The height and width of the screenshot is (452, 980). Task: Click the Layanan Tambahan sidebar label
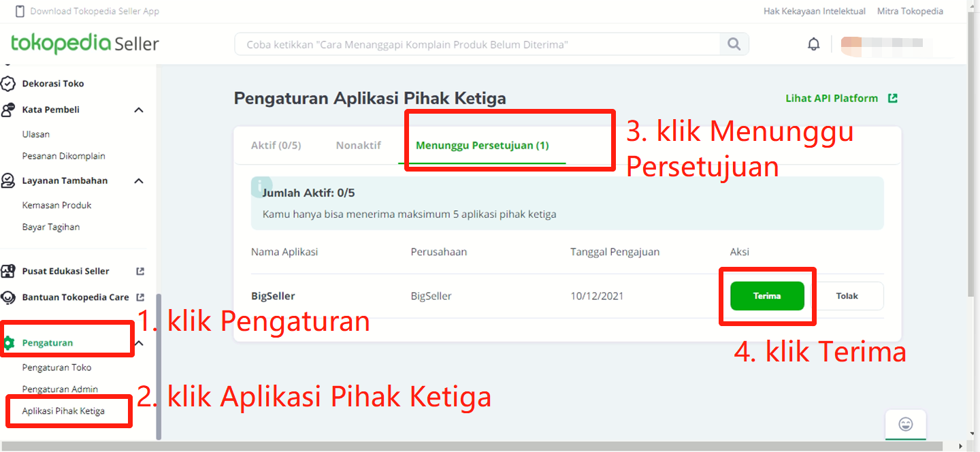point(65,180)
